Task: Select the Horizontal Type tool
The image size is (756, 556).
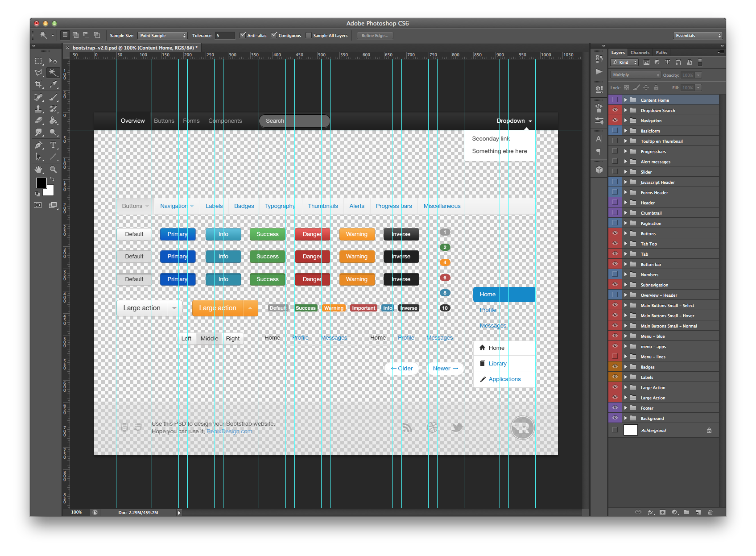Action: point(53,145)
